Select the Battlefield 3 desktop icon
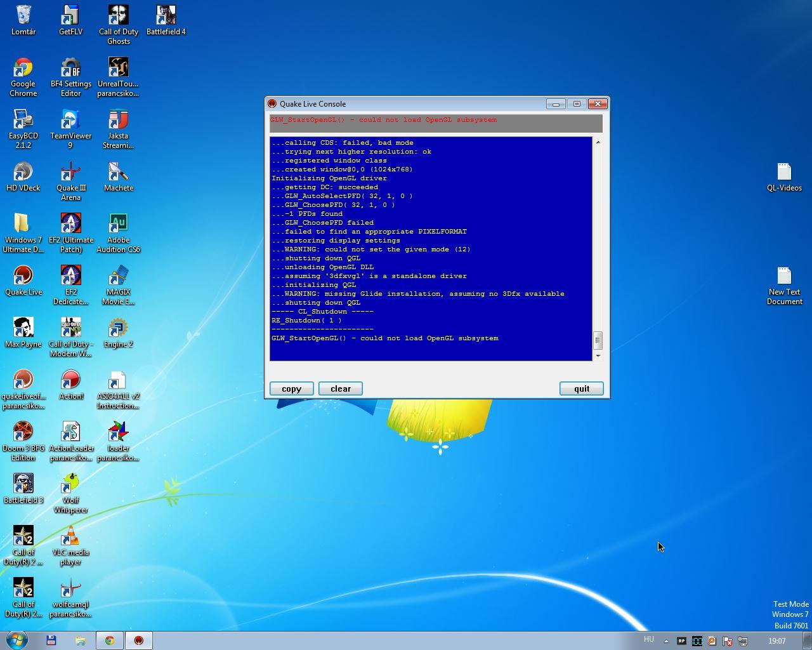Viewport: 812px width, 650px height. [x=23, y=489]
